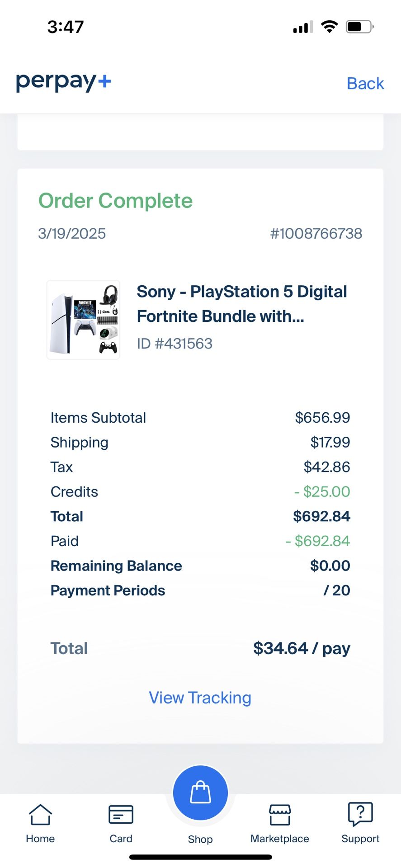Viewport: 401px width, 868px height.
Task: Tap the Credits line showing -$25.00
Action: pyautogui.click(x=74, y=491)
